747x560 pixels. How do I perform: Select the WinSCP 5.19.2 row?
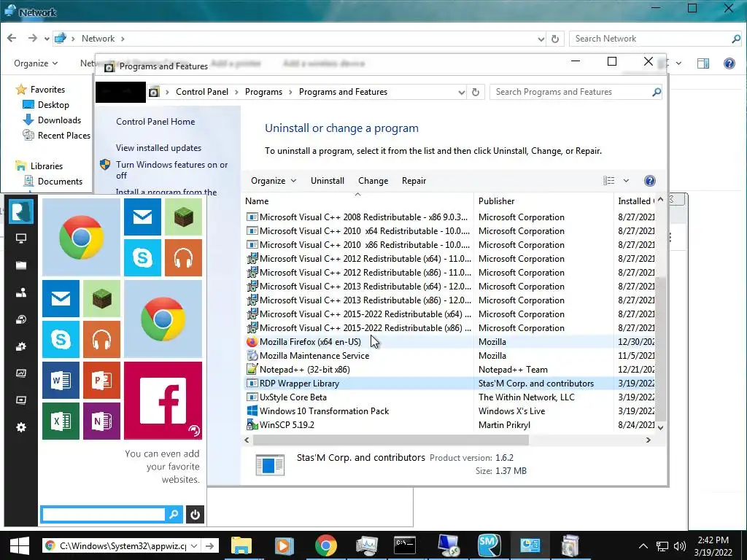point(450,425)
